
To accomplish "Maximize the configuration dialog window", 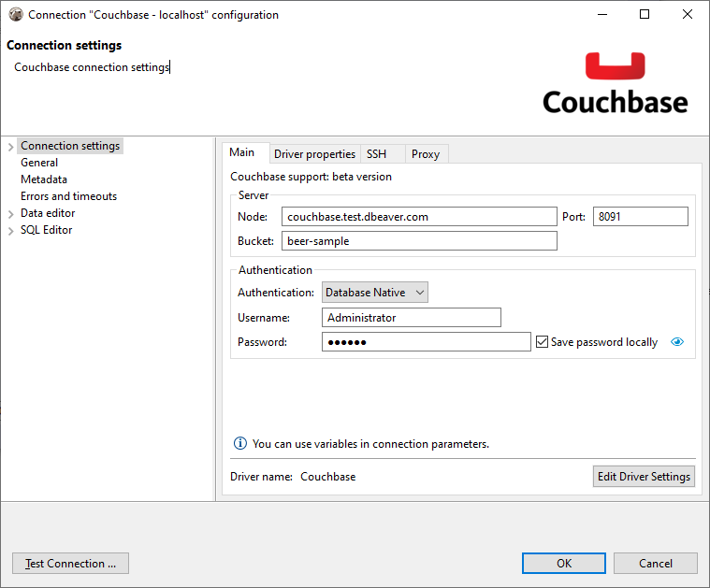I will point(645,14).
